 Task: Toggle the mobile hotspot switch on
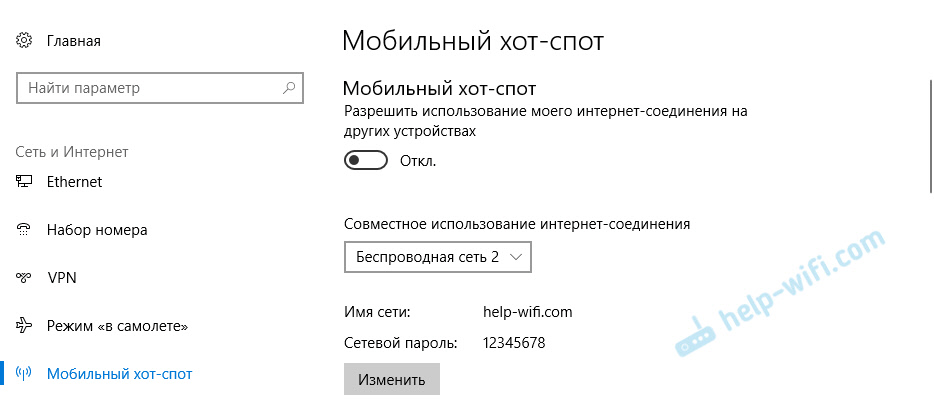[x=365, y=160]
